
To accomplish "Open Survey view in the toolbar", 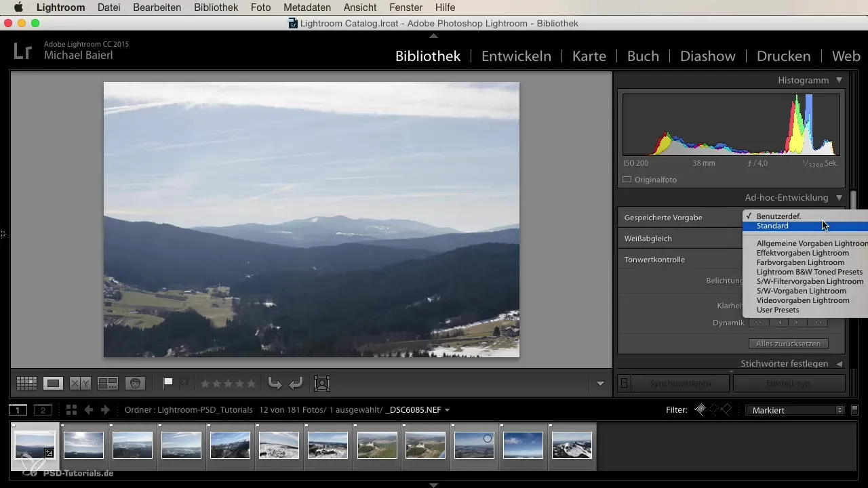I will [108, 384].
